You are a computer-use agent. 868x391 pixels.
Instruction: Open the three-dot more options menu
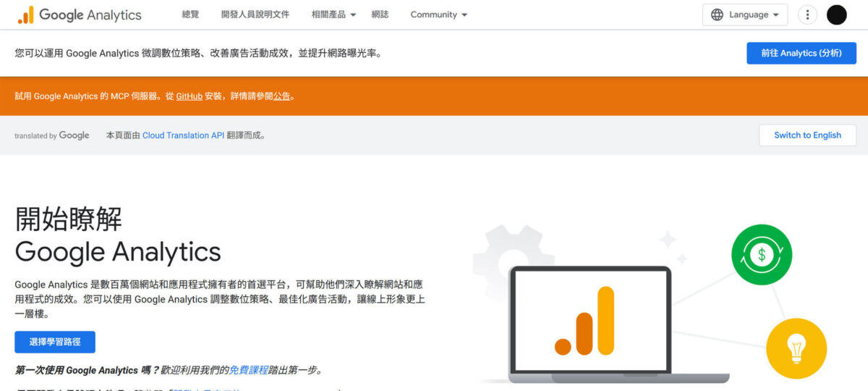[807, 14]
